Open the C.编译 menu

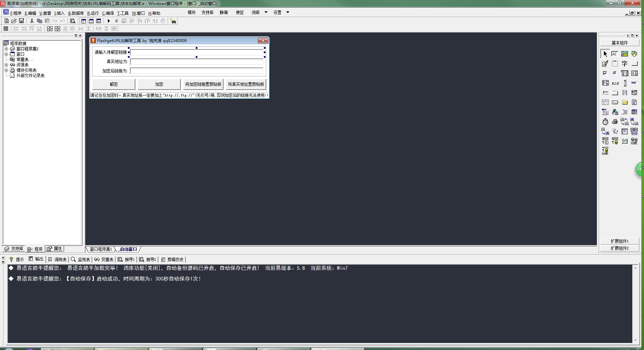[108, 13]
